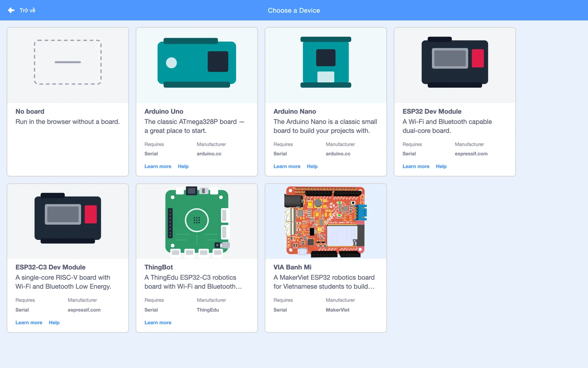Click the 'Arduino Nano' title
Screen dimensions: 588x368
coord(295,111)
